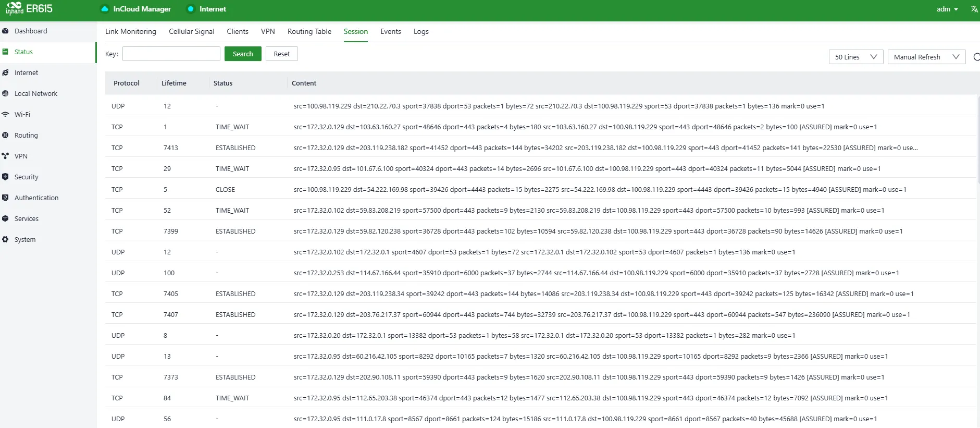980x428 pixels.
Task: Click the session row with lifetime 7407
Action: pos(541,314)
